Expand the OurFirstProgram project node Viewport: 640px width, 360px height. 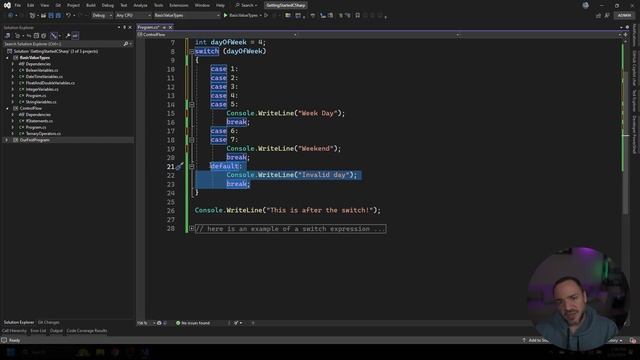tap(7, 140)
